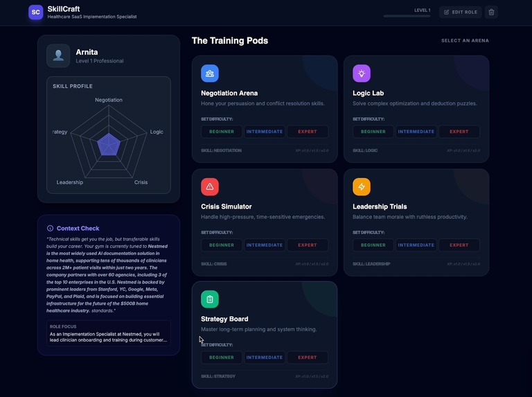The image size is (532, 397).
Task: Click the Leadership Trials lightning icon
Action: (x=362, y=186)
